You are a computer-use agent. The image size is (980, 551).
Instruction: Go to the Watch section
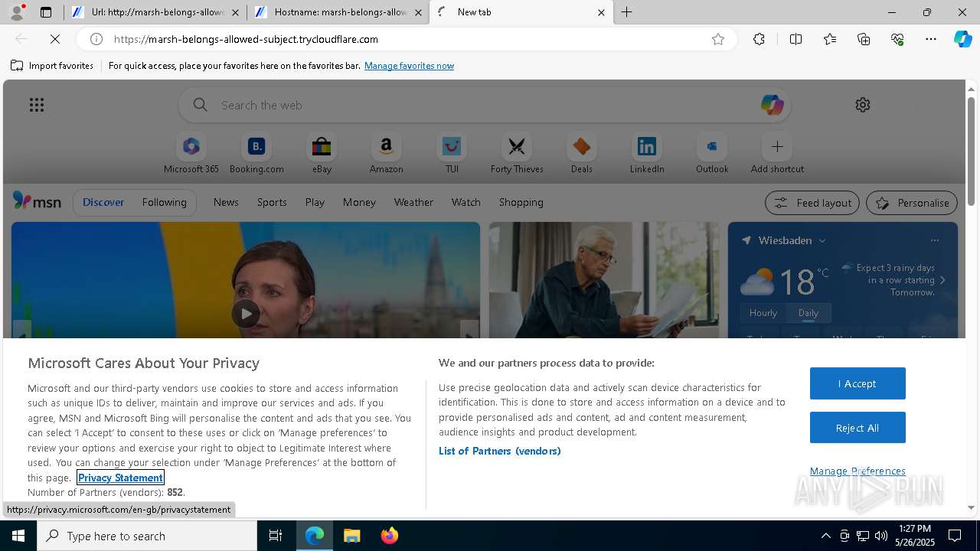pos(466,202)
